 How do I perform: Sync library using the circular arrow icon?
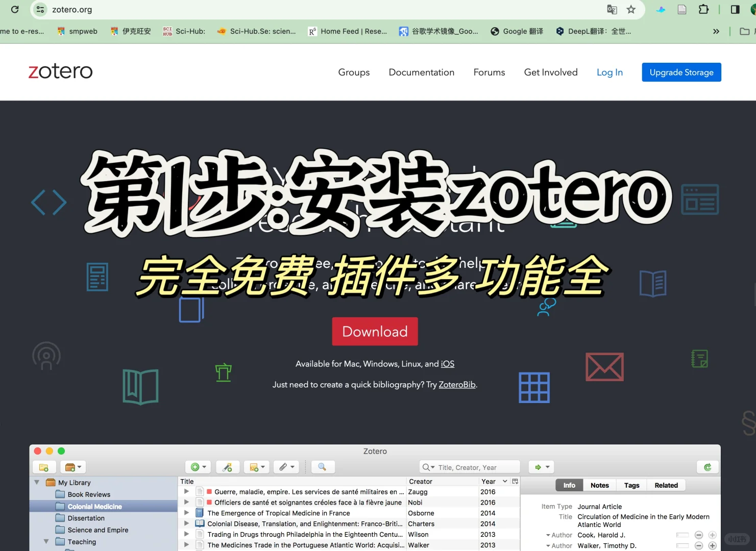click(708, 467)
